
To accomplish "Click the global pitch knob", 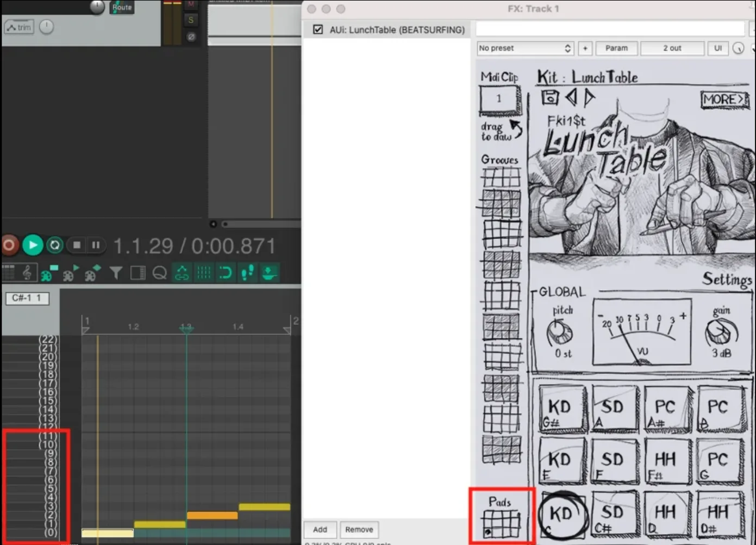I will pos(559,333).
